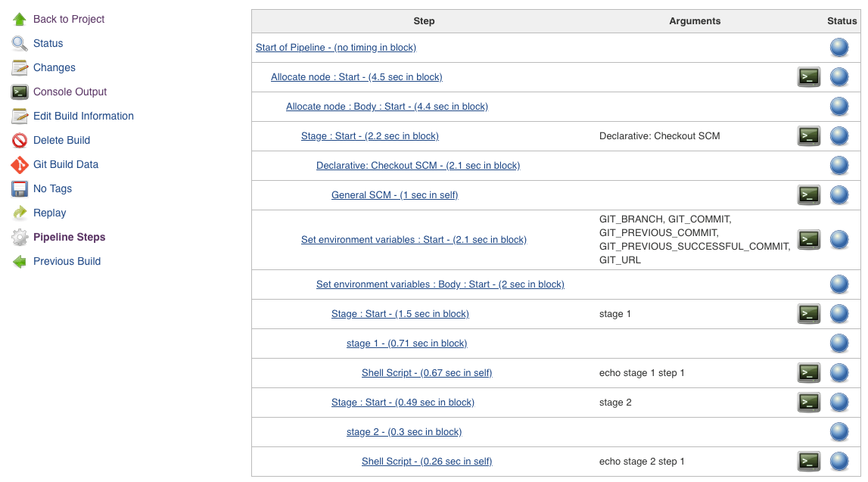Open Start of Pipeline step link

pyautogui.click(x=336, y=48)
